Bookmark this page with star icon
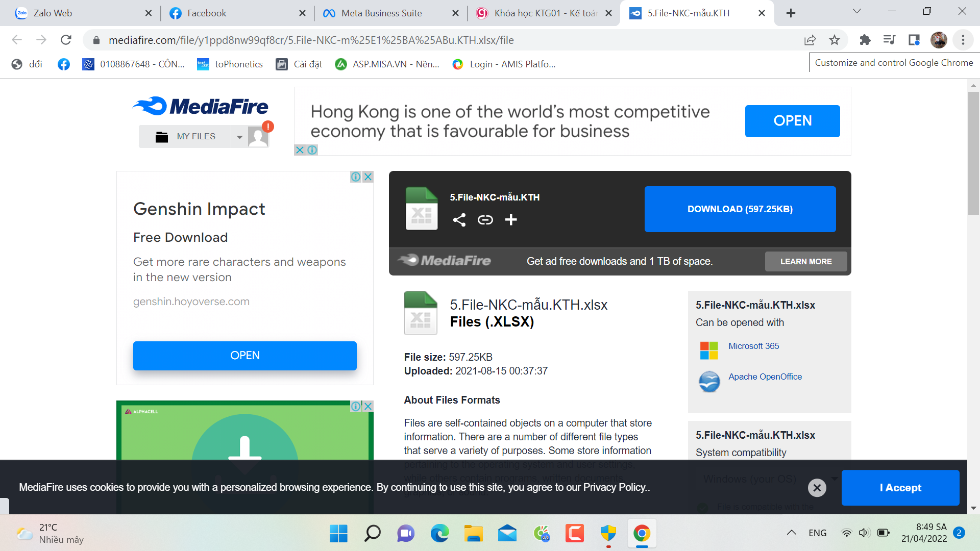Image resolution: width=980 pixels, height=551 pixels. [x=835, y=40]
